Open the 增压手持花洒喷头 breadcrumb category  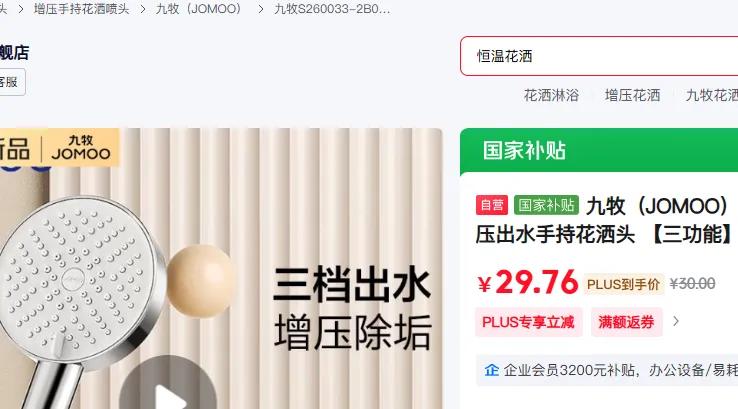81,9
